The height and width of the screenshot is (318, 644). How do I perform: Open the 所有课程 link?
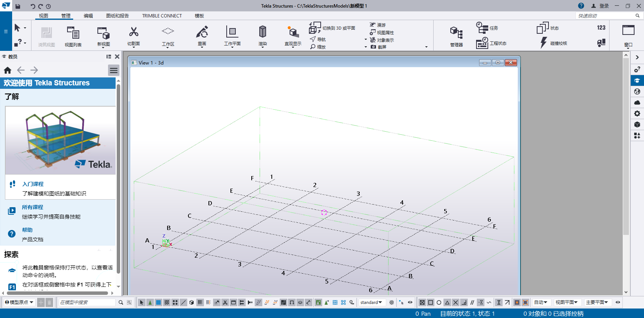[33, 207]
